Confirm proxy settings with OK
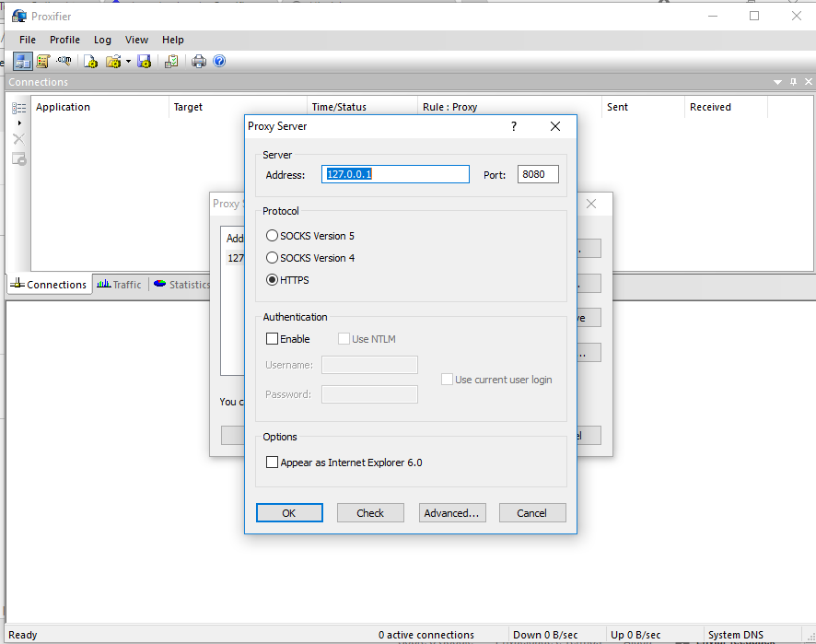816x644 pixels. click(289, 513)
